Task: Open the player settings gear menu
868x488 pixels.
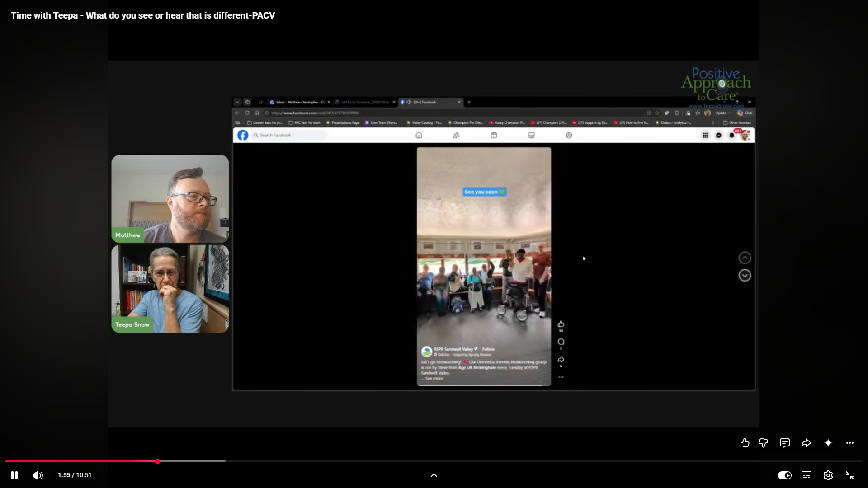Action: (x=828, y=475)
